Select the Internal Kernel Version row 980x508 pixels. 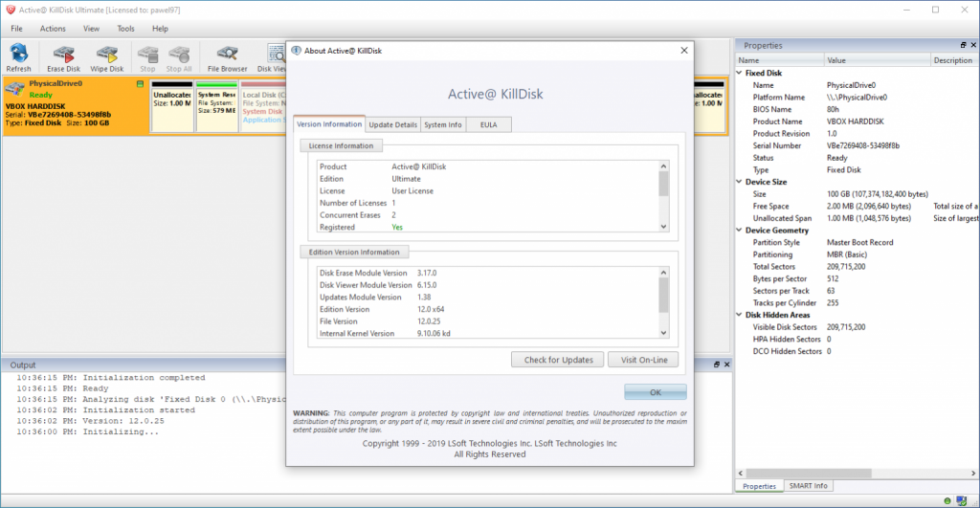(x=488, y=334)
